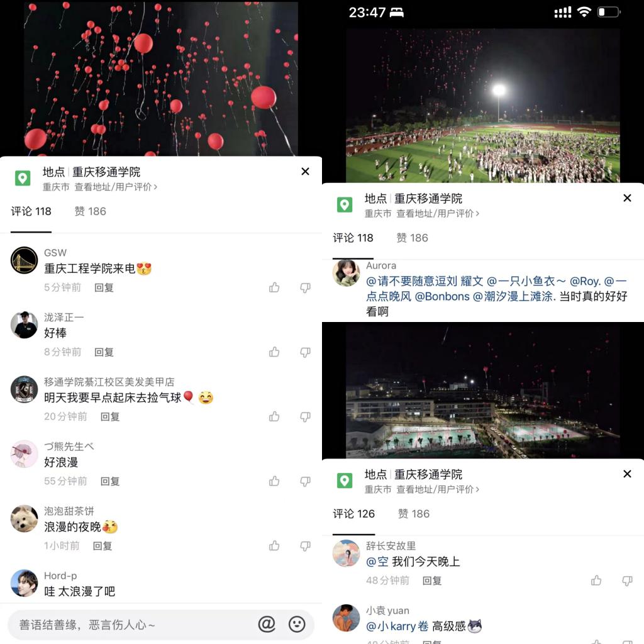Like 辞长安故里's comment with thumbs-up
The height and width of the screenshot is (644, 644).
[596, 580]
